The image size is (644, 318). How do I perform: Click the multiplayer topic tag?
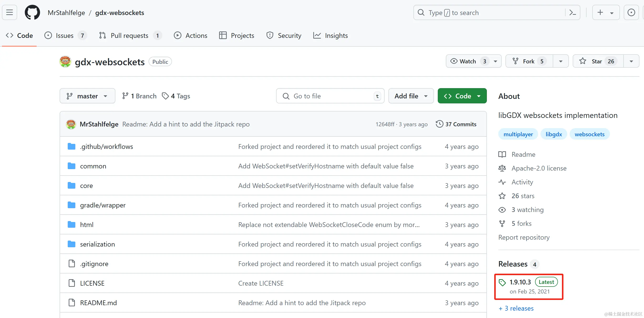pyautogui.click(x=518, y=134)
